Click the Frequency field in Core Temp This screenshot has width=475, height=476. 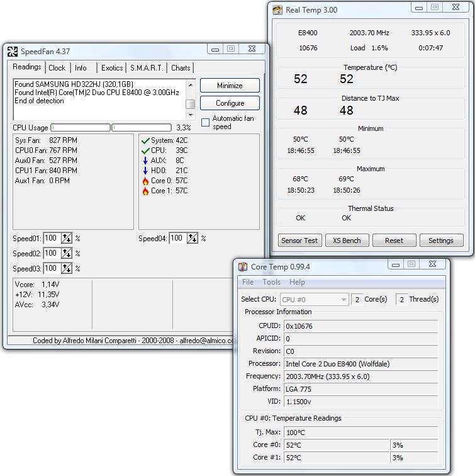tap(360, 377)
